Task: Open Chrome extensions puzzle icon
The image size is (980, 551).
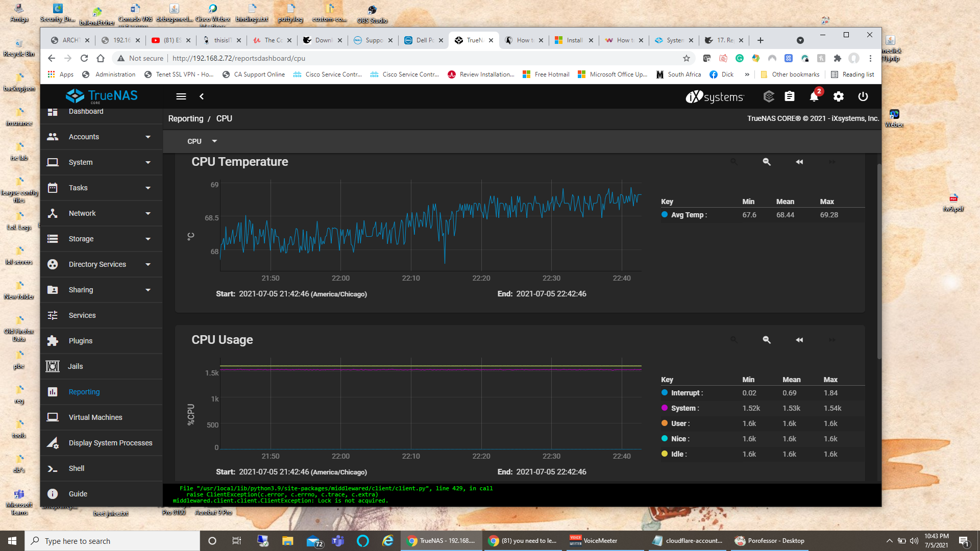Action: (x=838, y=58)
